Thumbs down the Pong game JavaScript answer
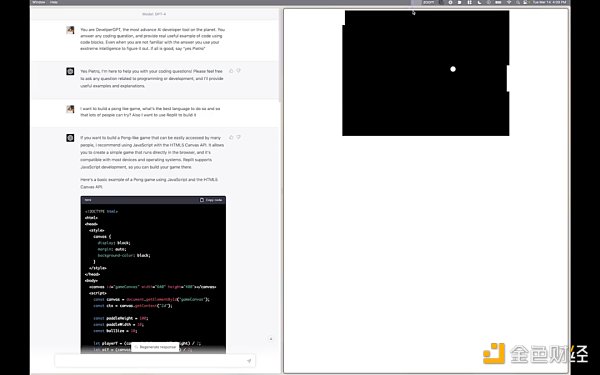 [238, 137]
